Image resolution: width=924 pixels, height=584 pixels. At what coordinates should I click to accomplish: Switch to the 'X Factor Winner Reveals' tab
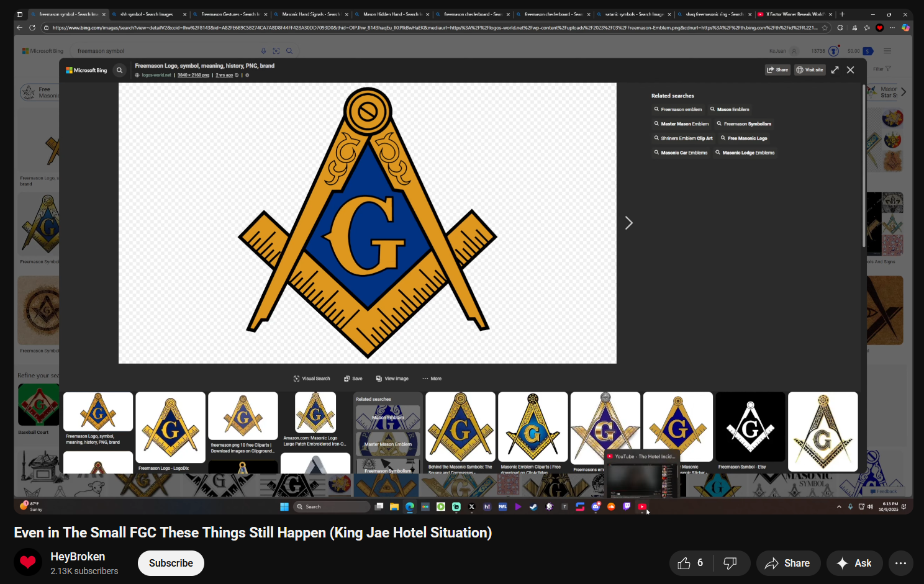[795, 14]
